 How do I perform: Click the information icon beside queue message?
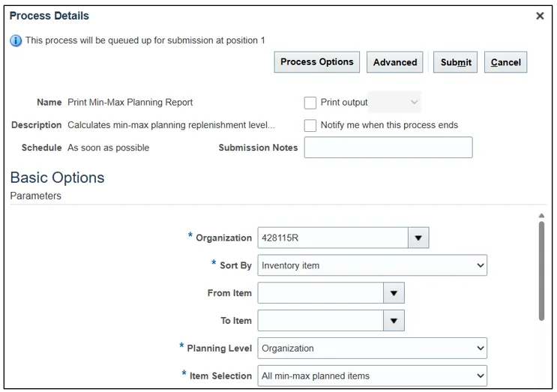click(x=16, y=40)
